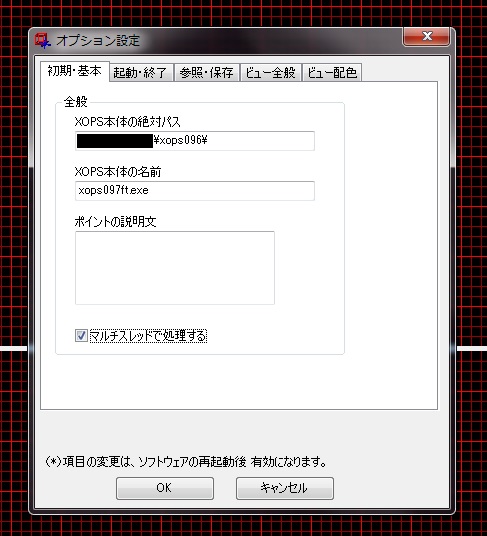Click the ポイントの説明文 label

pos(116,222)
